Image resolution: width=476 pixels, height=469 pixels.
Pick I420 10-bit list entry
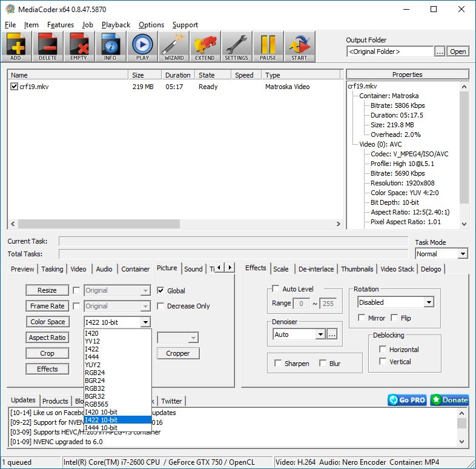(x=117, y=412)
